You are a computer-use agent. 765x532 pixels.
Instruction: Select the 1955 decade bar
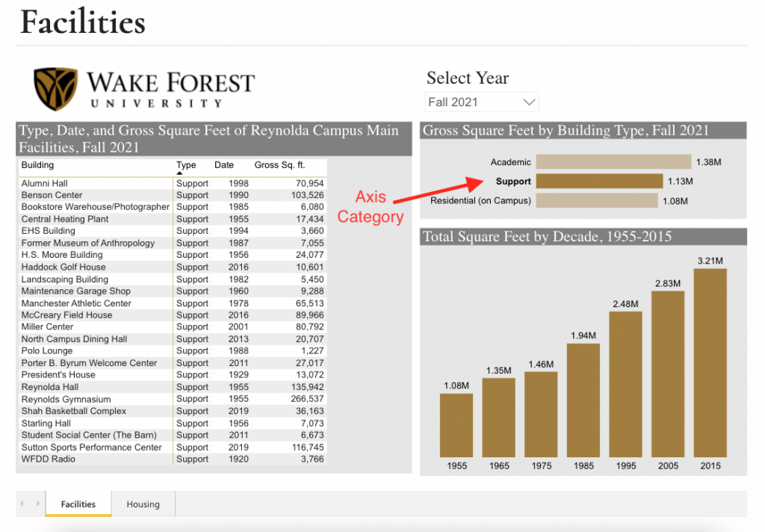456,425
